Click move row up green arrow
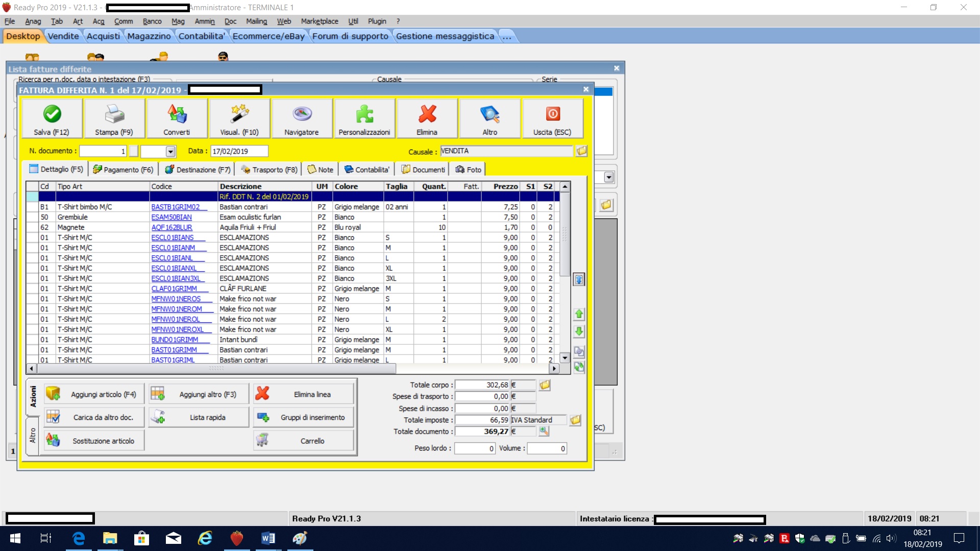980x551 pixels. [x=579, y=314]
